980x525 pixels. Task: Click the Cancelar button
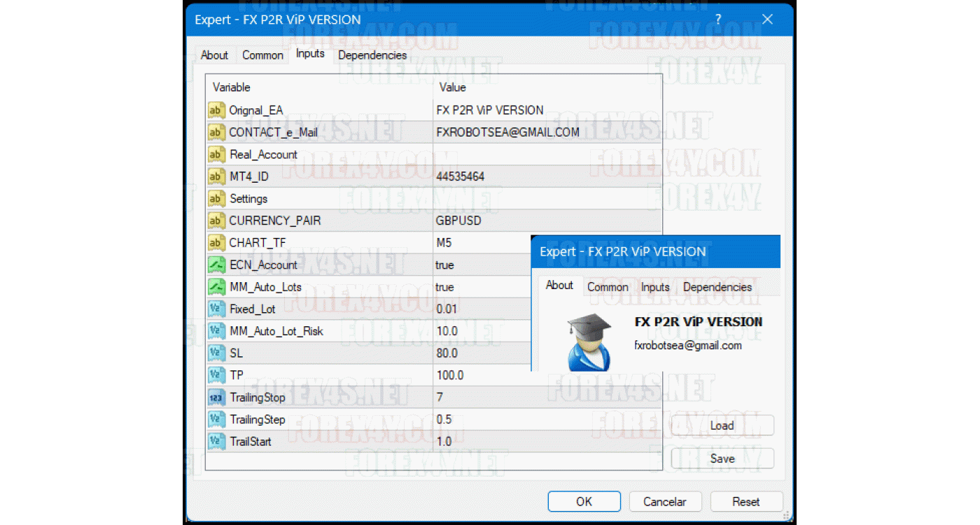(664, 501)
